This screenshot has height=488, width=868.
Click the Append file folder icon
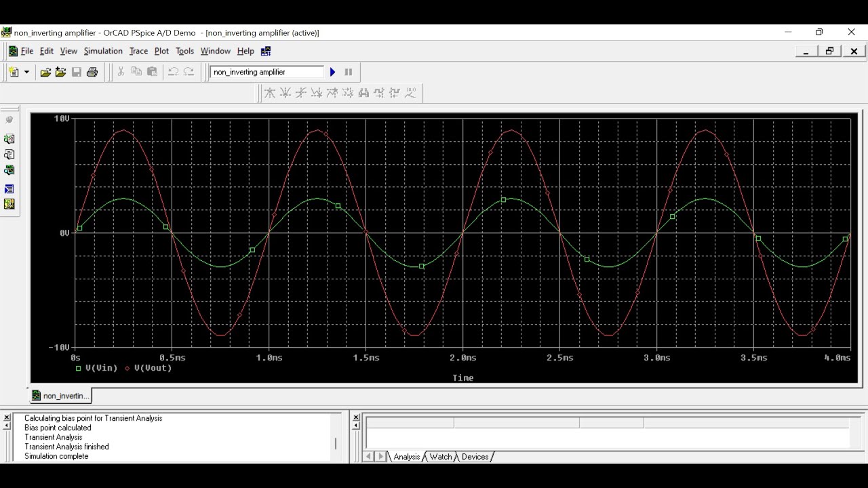[x=61, y=72]
